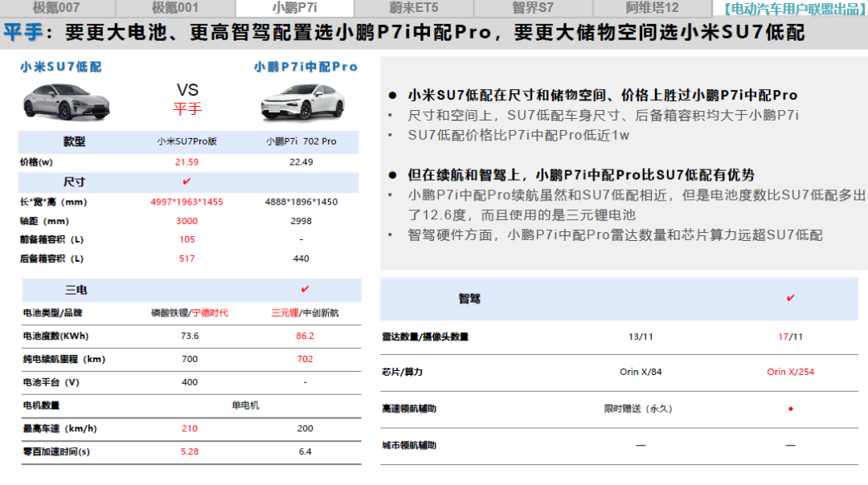The width and height of the screenshot is (868, 485).
Task: Select dimensions 4888*1896*1450
Action: coord(301,202)
